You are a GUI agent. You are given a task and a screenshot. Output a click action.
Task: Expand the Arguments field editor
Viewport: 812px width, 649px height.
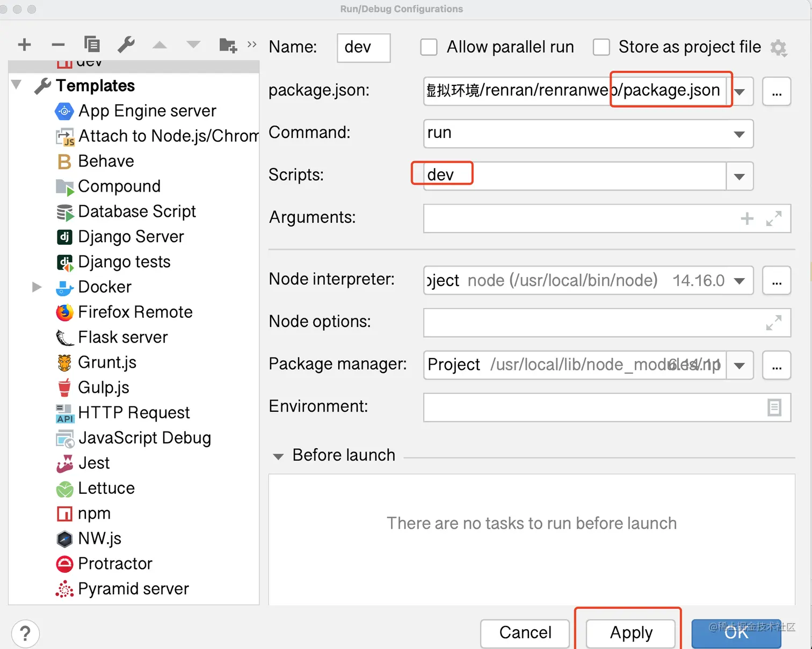pos(774,218)
